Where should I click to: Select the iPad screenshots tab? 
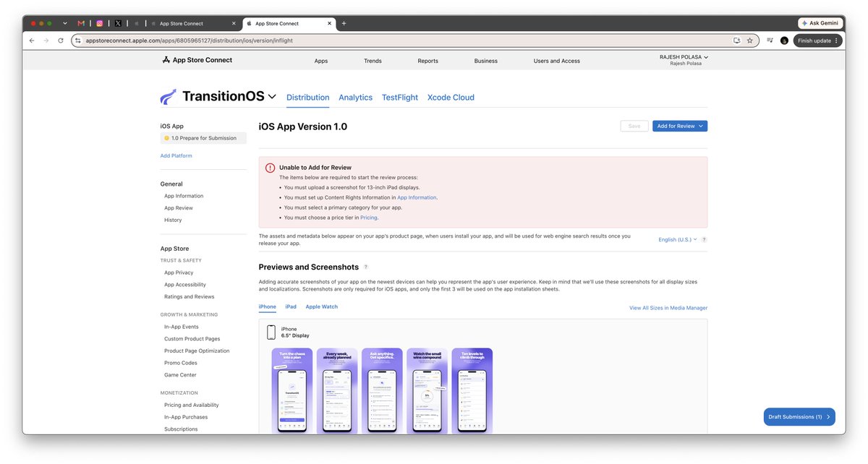(x=291, y=306)
